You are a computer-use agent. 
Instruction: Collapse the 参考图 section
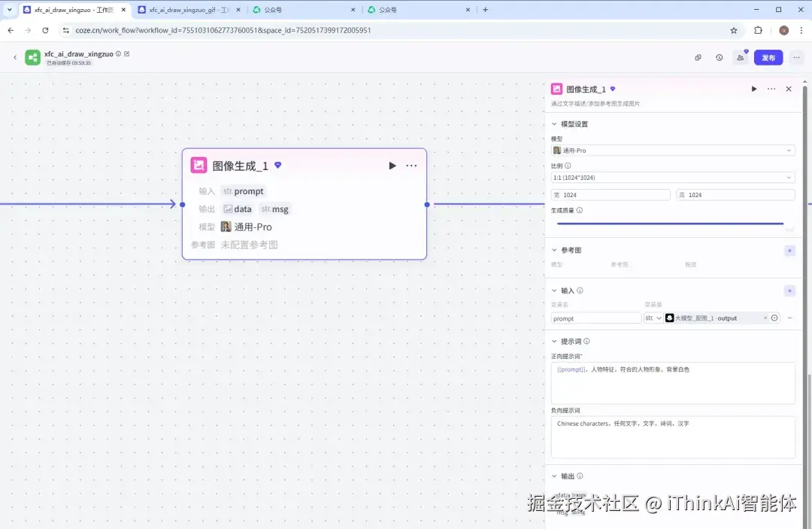[x=554, y=251]
